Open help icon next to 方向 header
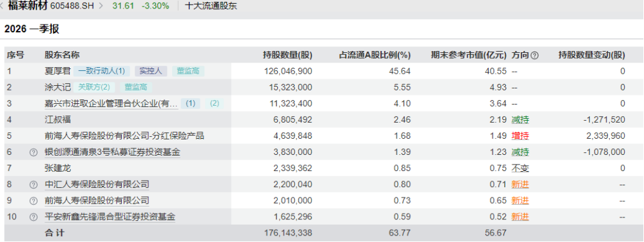The width and height of the screenshot is (644, 242). click(534, 55)
